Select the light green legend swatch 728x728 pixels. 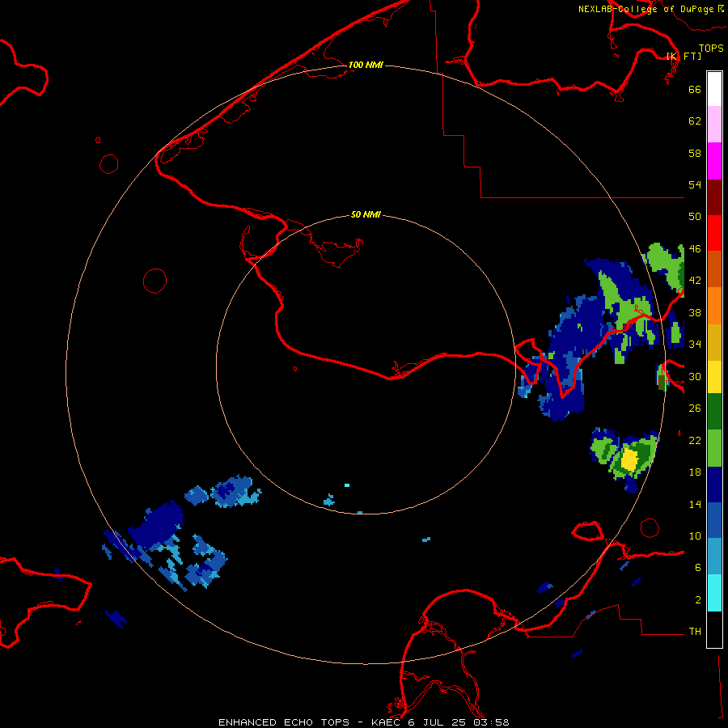click(714, 448)
